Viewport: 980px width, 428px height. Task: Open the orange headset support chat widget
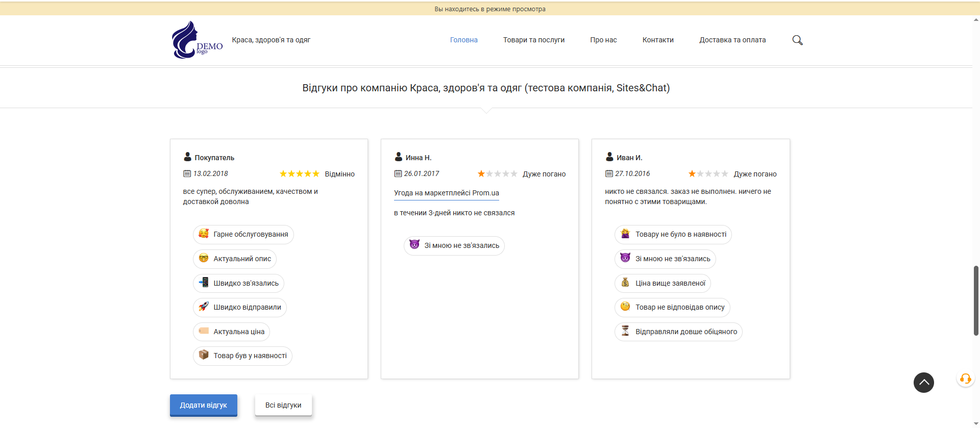(965, 379)
